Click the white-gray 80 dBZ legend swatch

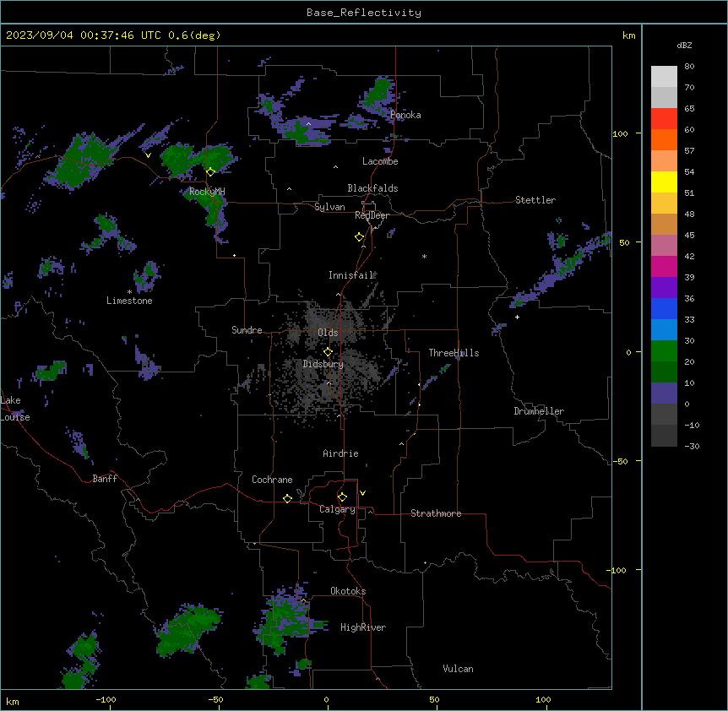point(664,77)
